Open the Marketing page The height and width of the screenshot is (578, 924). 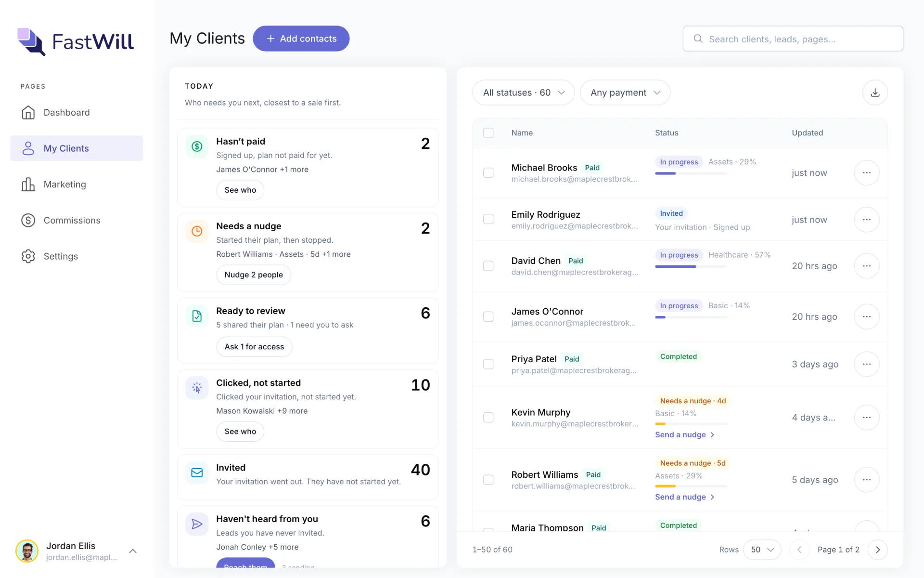click(x=77, y=184)
